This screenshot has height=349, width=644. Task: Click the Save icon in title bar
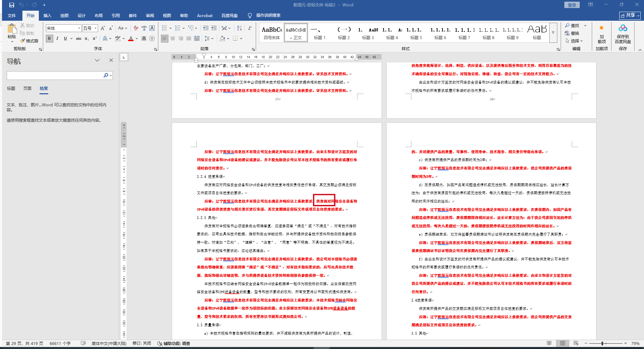[x=12, y=5]
